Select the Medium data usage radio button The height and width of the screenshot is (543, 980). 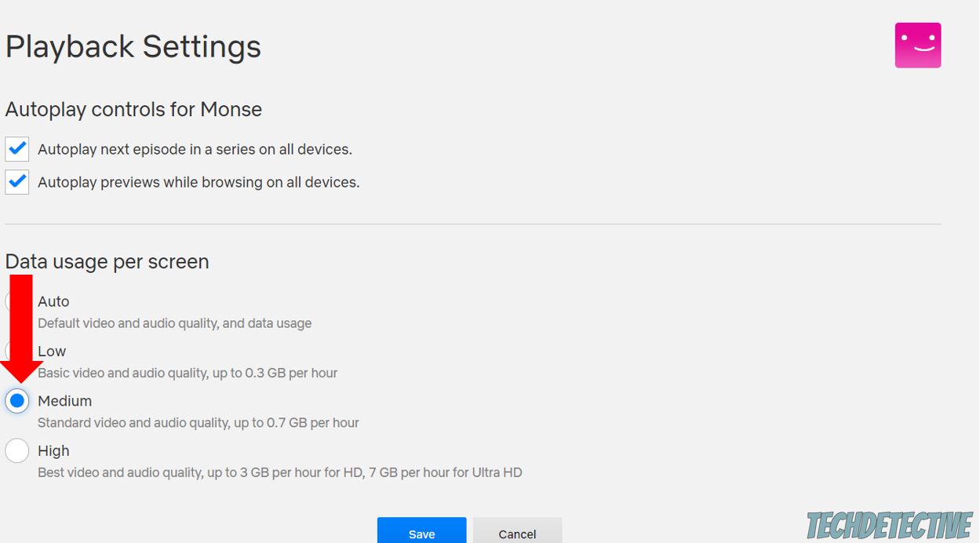(17, 401)
